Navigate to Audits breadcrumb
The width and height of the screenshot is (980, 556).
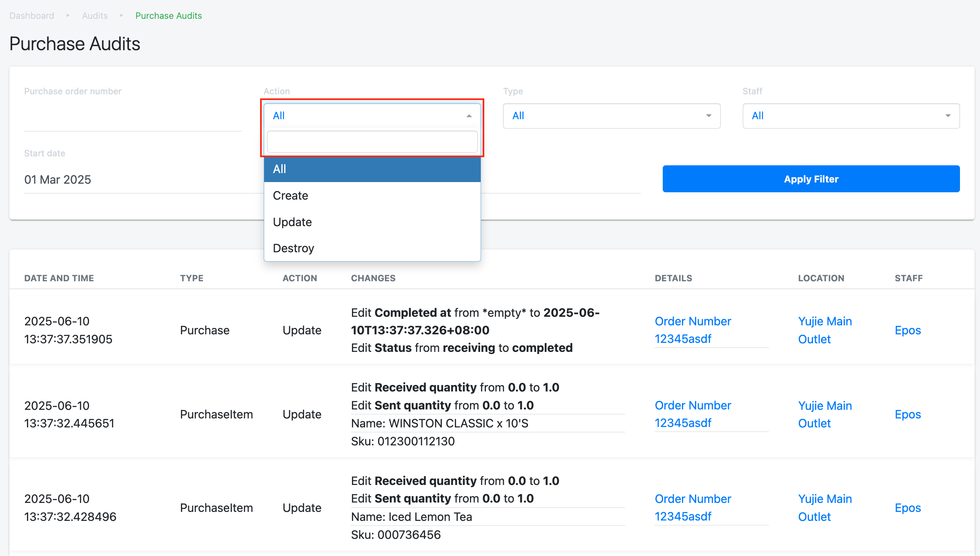click(95, 16)
